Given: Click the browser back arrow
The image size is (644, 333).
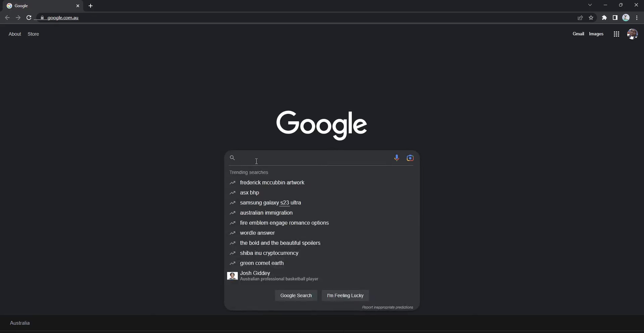Looking at the screenshot, I should (x=7, y=18).
